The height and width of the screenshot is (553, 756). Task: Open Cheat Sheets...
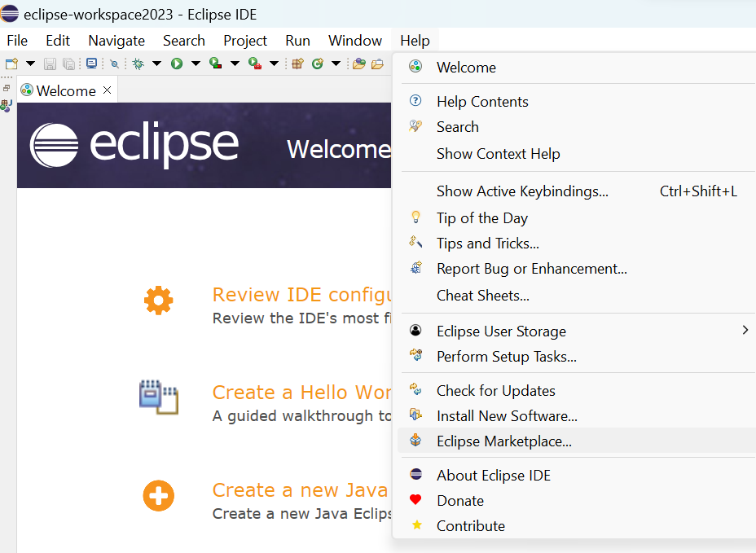click(577, 296)
